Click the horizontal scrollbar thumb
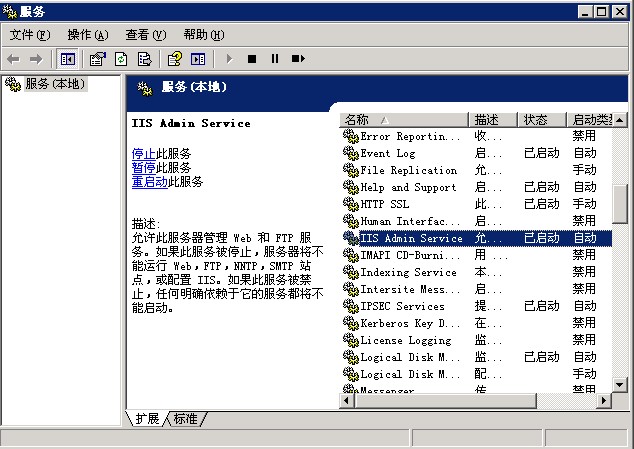634x449 pixels. (445, 400)
